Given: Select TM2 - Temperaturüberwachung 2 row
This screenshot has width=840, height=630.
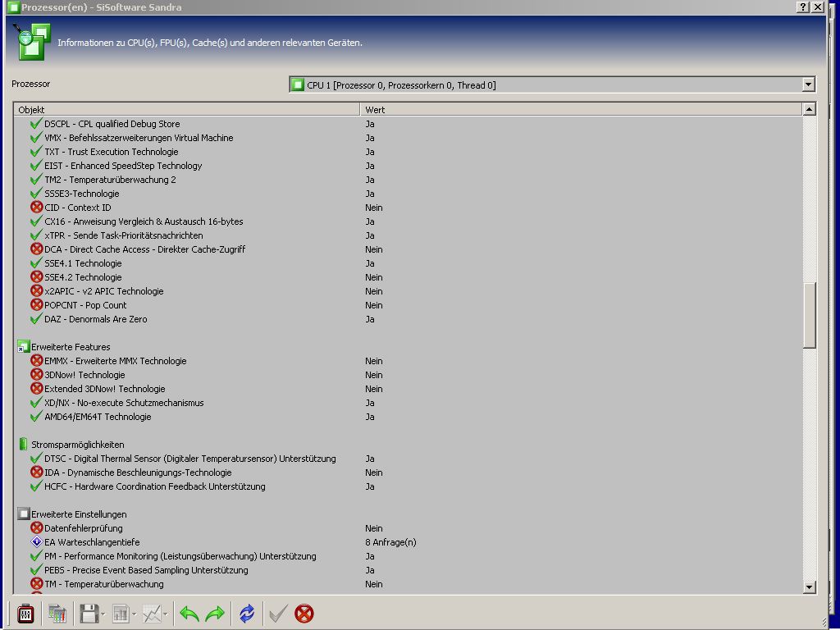Looking at the screenshot, I should 110,180.
